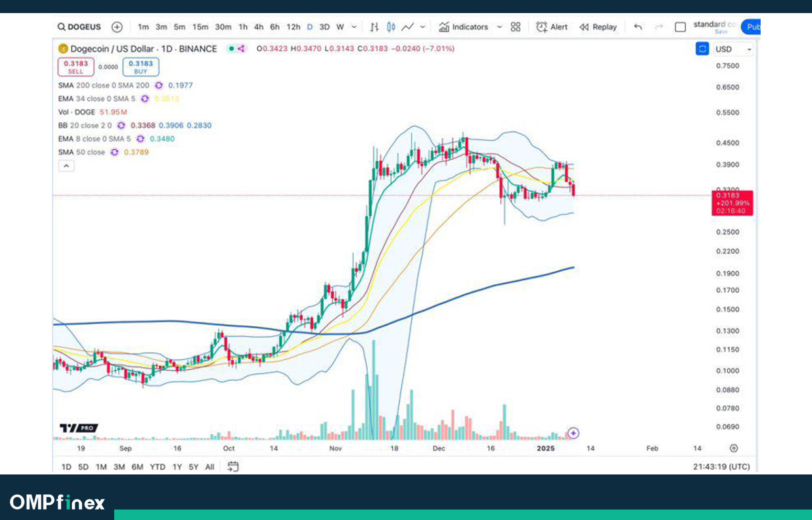Open the go-to-date calendar icon
812x520 pixels.
coord(233,467)
